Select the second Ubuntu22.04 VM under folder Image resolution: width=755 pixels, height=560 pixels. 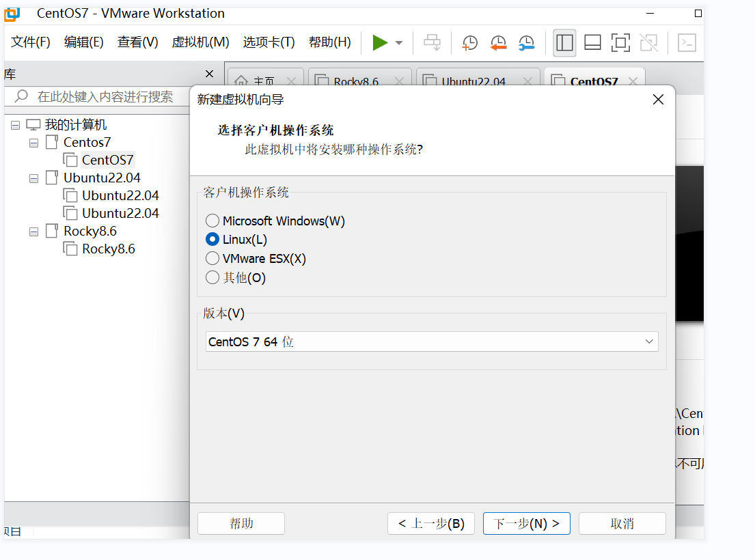(x=120, y=213)
